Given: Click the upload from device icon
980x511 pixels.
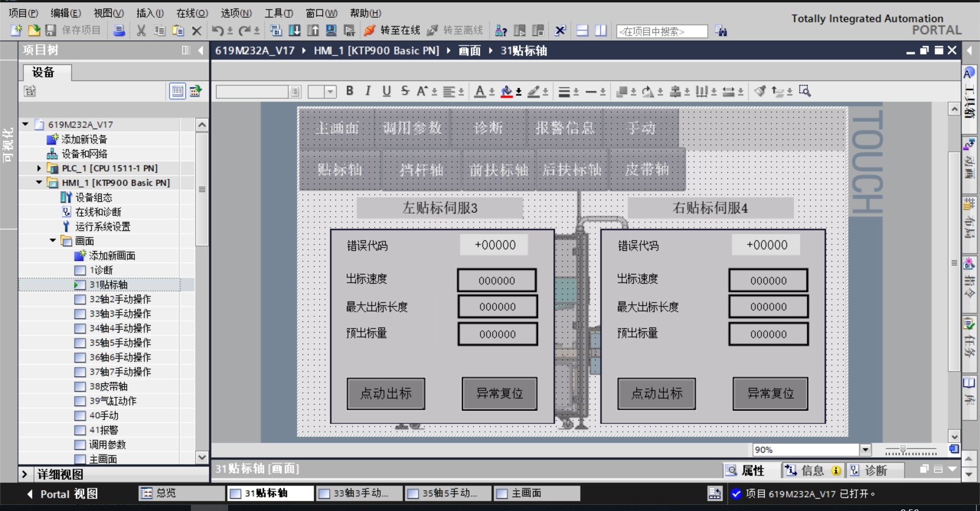Looking at the screenshot, I should (x=313, y=31).
